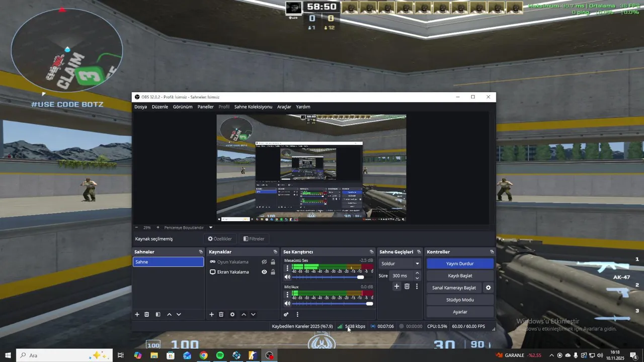This screenshot has height=362, width=644.
Task: Click Kaydı Başlat to start recording
Action: click(x=460, y=276)
